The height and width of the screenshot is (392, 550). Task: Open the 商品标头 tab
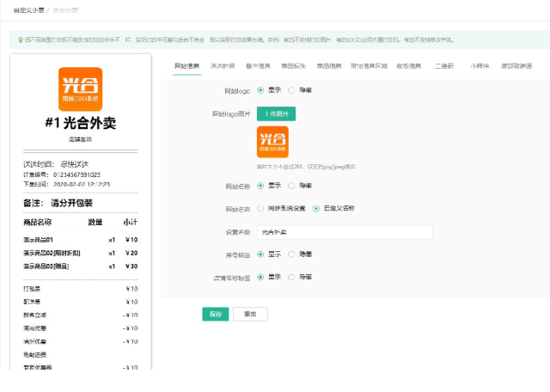tap(294, 66)
